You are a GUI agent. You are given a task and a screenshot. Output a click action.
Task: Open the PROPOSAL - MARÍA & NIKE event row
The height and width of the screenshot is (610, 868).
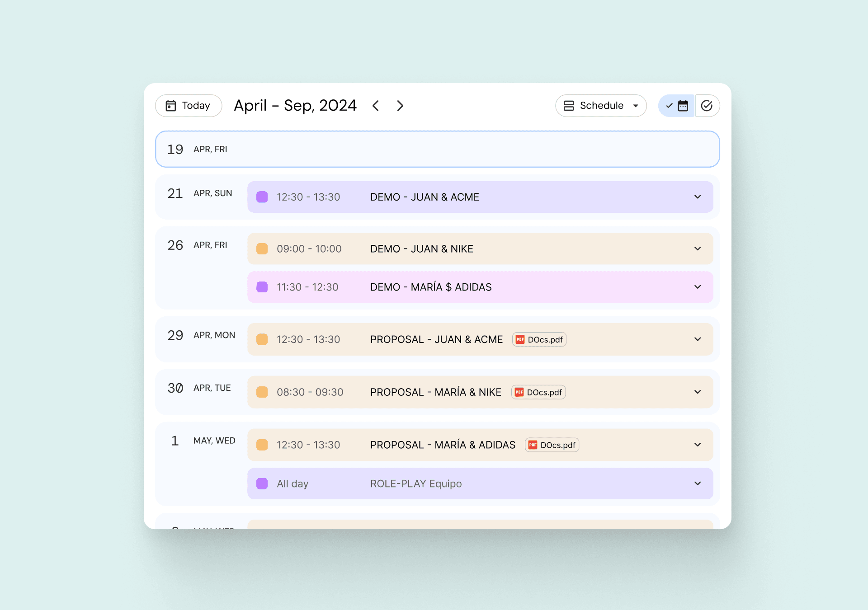[435, 392]
